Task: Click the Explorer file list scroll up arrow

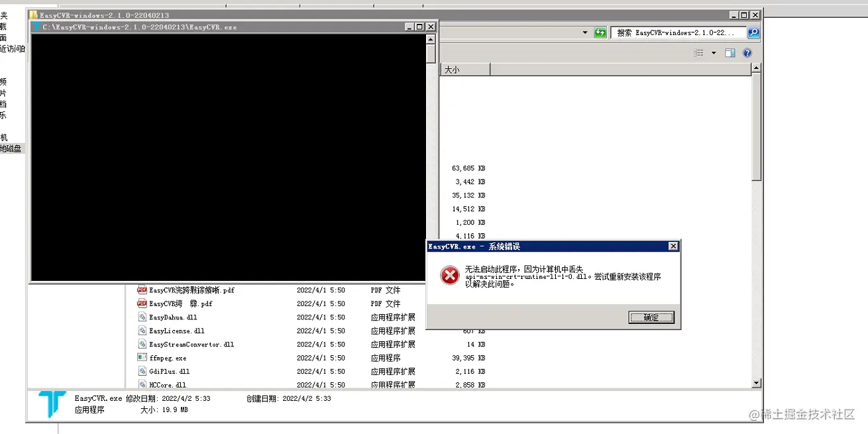Action: [x=757, y=68]
